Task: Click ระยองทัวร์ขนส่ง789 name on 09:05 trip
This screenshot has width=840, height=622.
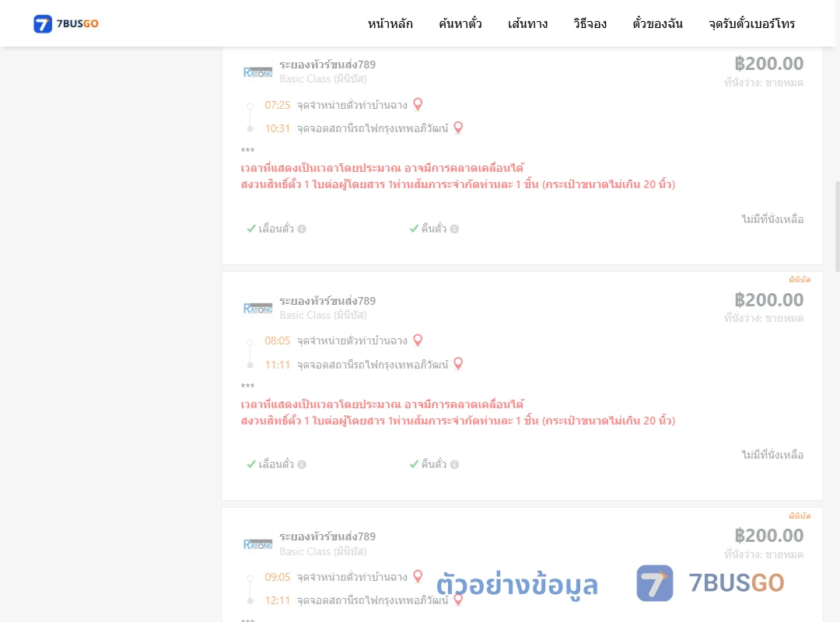Action: point(327,536)
